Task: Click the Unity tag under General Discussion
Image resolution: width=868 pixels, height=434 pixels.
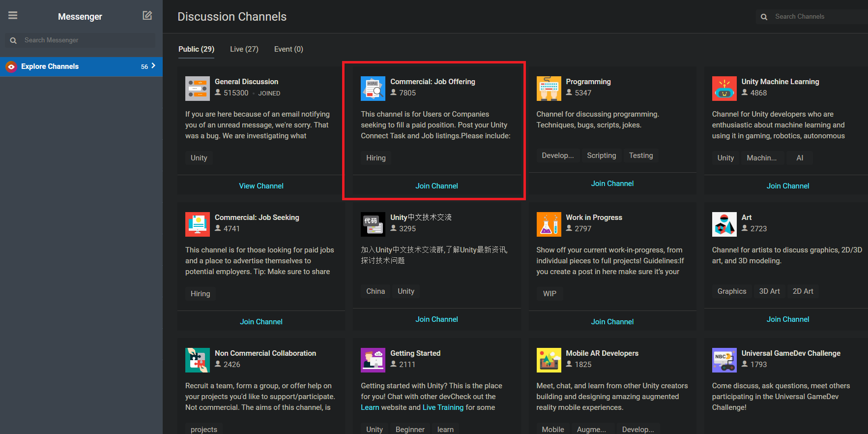Action: click(199, 158)
